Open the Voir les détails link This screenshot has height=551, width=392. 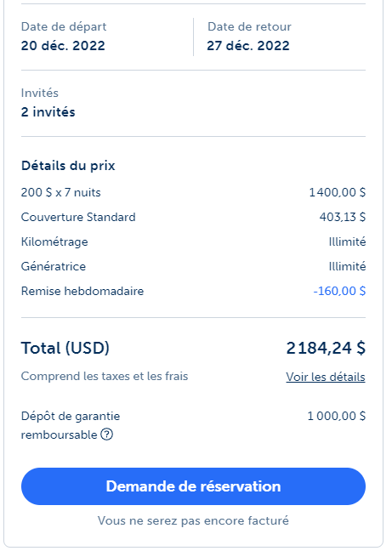(x=326, y=377)
